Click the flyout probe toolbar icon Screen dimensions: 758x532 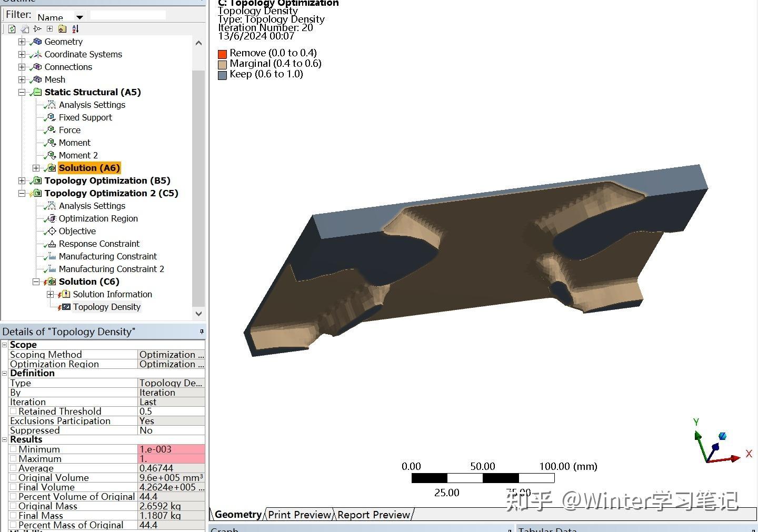tap(37, 29)
